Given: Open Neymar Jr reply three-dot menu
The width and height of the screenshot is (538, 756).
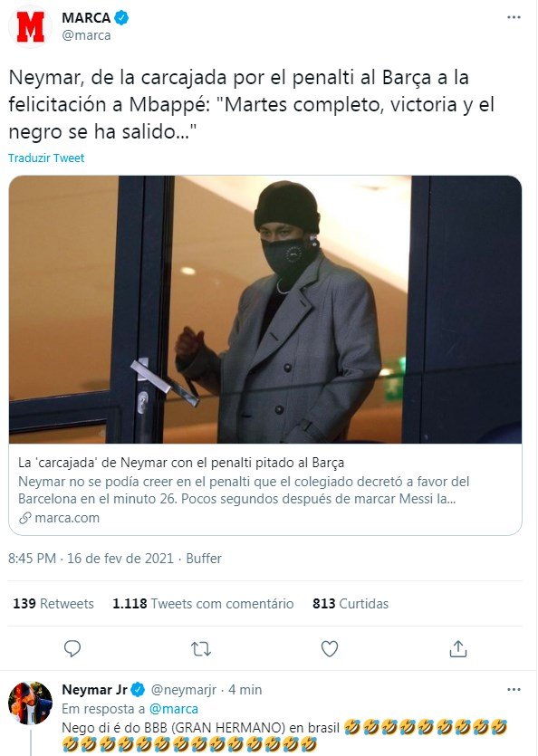Looking at the screenshot, I should (x=514, y=690).
